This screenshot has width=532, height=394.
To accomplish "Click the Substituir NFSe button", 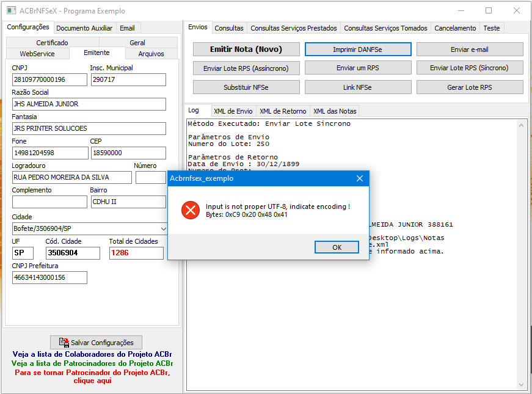I will [246, 87].
